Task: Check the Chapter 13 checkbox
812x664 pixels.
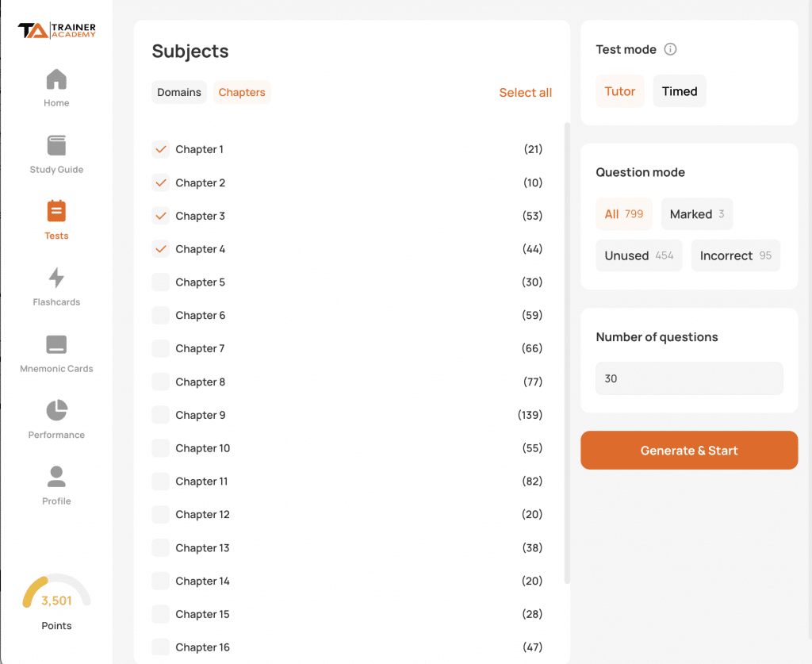Action: (x=161, y=548)
